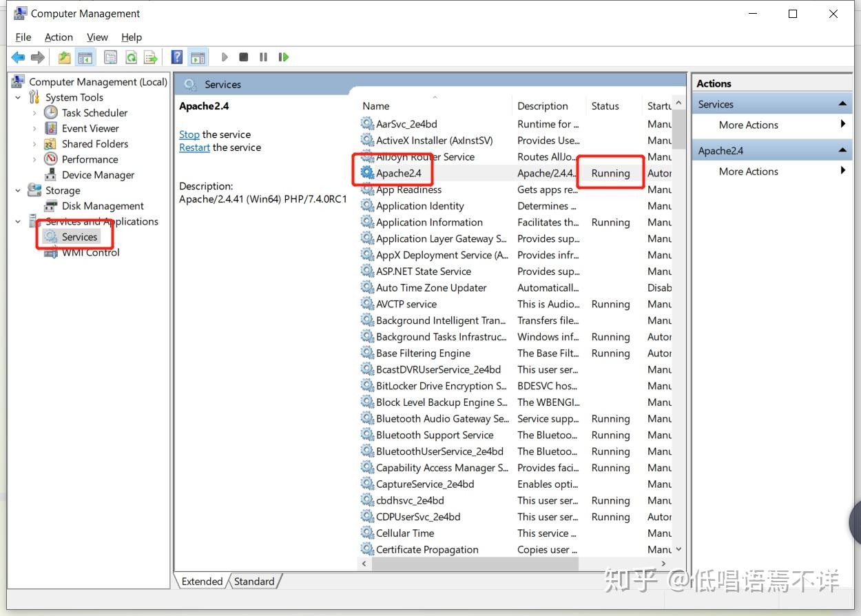Open the Properties dialog toolbar icon

[110, 57]
